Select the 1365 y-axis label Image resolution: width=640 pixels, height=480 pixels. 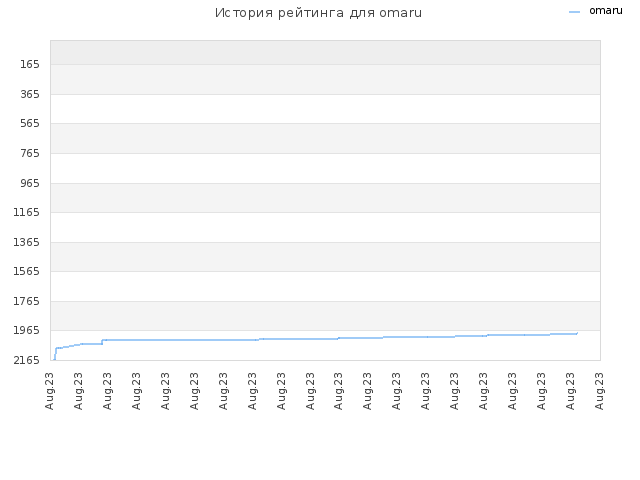27,242
